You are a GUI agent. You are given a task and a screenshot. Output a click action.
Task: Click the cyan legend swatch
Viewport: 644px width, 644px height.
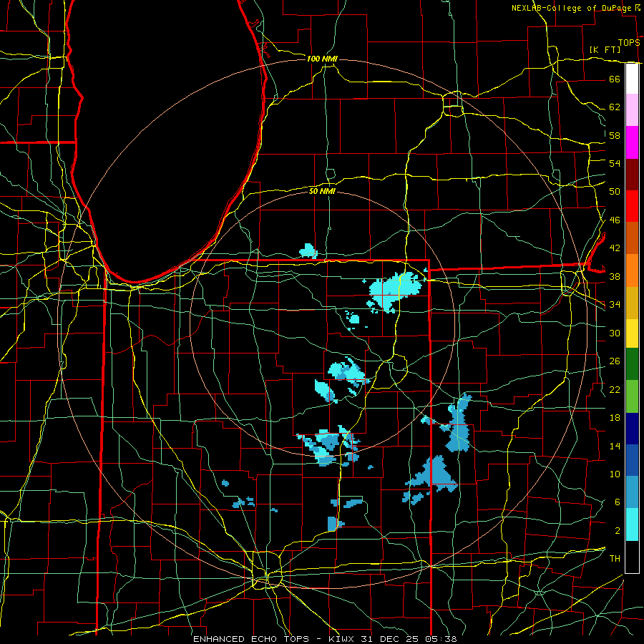[632, 525]
